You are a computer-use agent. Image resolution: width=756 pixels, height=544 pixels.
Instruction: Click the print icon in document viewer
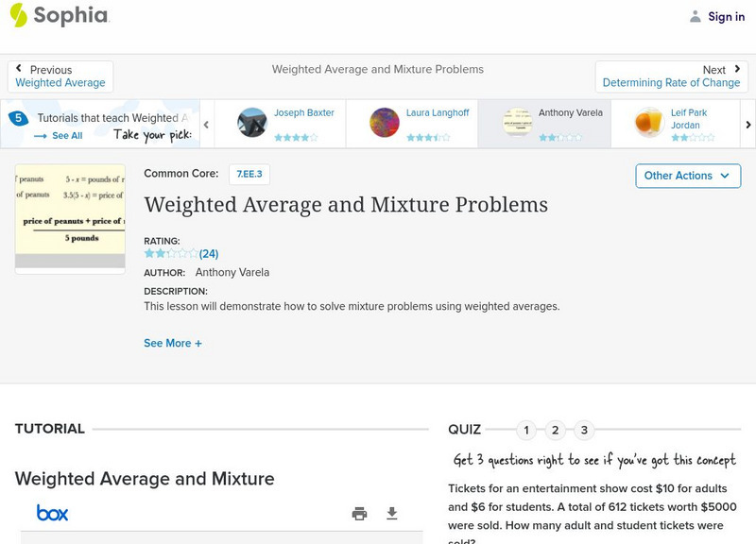click(x=359, y=514)
